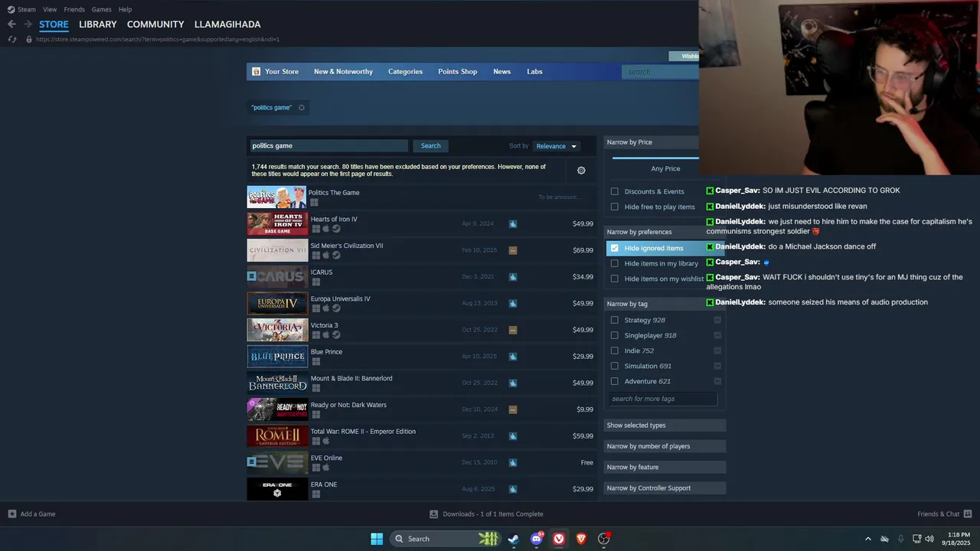Expand Narrow by number of players

pyautogui.click(x=665, y=446)
